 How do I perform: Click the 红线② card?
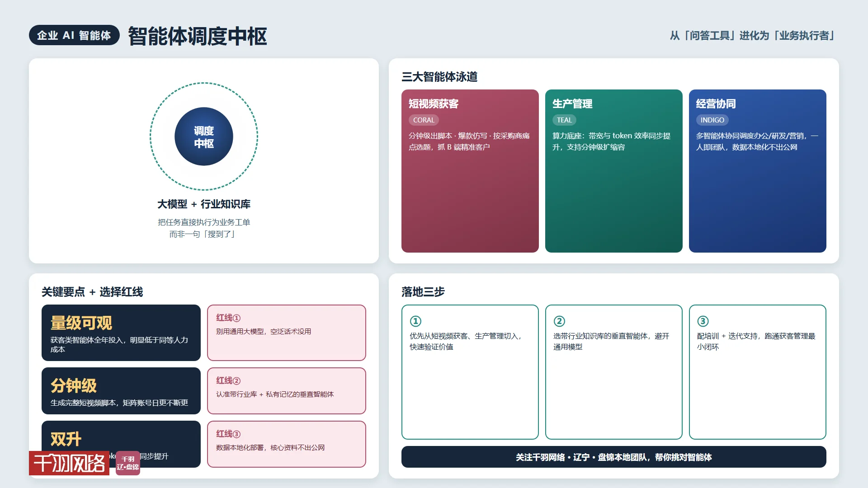pos(287,391)
